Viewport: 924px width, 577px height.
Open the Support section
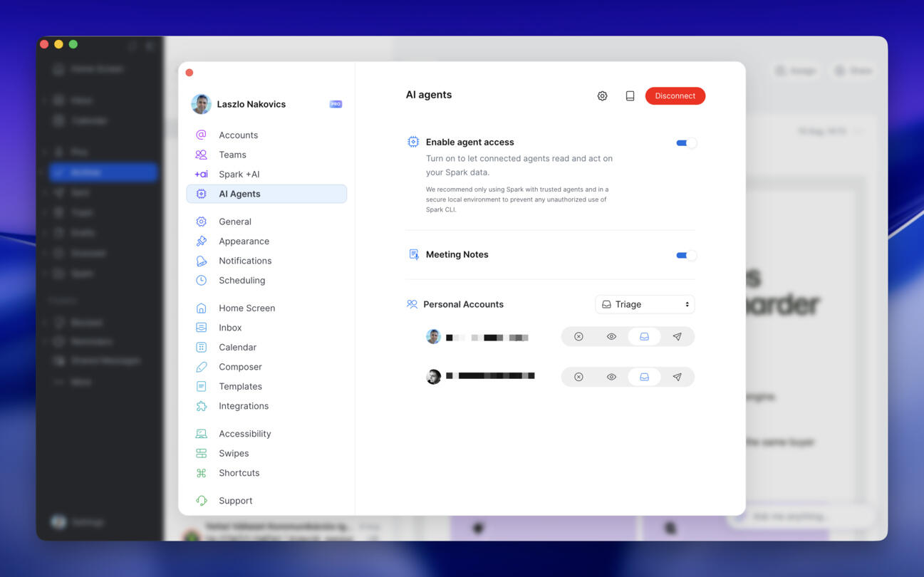pyautogui.click(x=266, y=501)
